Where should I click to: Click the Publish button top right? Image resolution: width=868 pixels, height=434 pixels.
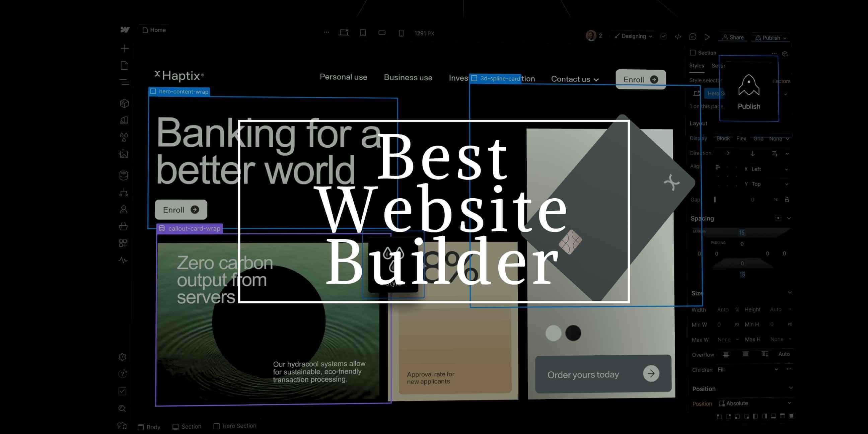coord(770,37)
